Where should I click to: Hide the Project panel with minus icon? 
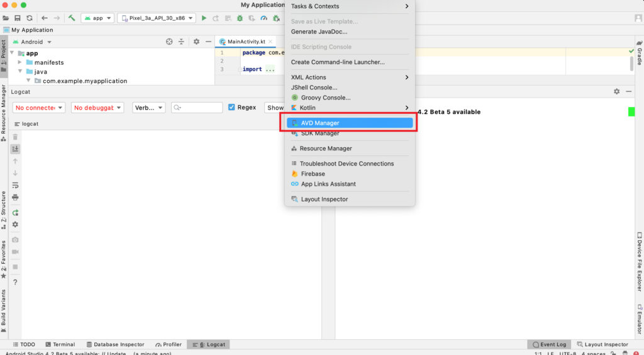coord(208,42)
